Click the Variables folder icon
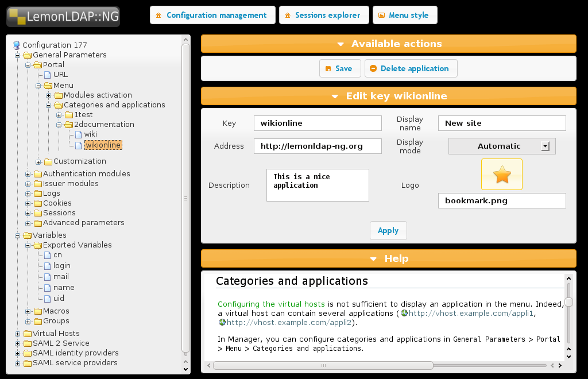Screen dimensions: 588x379 click(x=28, y=235)
